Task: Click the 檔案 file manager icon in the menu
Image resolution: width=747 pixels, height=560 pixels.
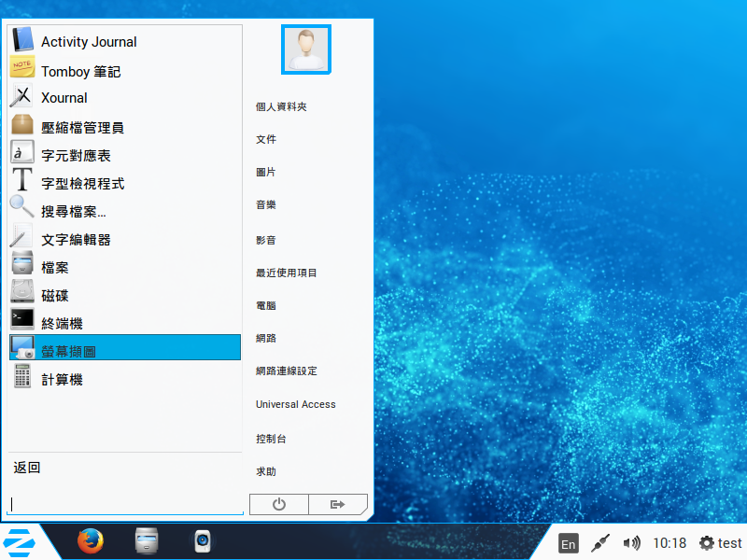Action: (x=22, y=264)
